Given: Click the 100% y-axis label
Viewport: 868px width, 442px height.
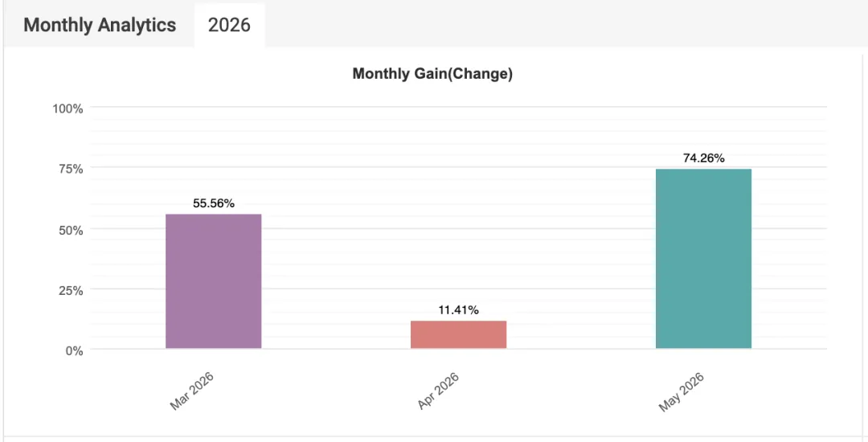Looking at the screenshot, I should click(x=68, y=109).
